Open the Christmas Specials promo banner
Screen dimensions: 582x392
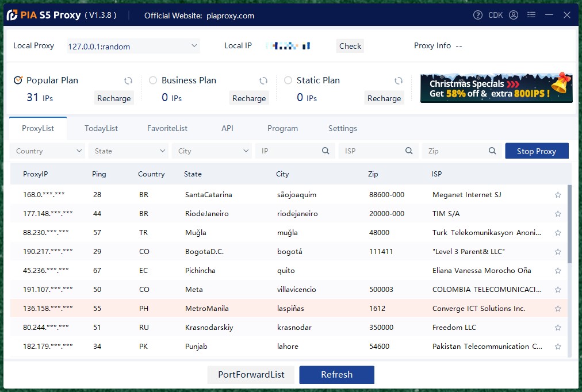tap(496, 88)
